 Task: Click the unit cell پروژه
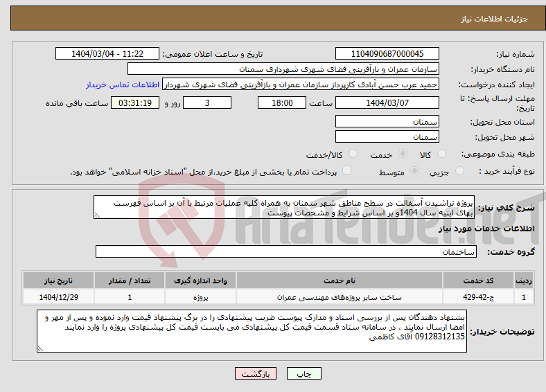coord(200,297)
